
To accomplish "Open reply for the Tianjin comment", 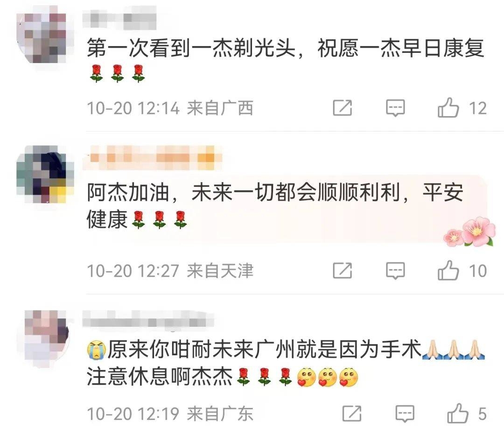I will [395, 271].
